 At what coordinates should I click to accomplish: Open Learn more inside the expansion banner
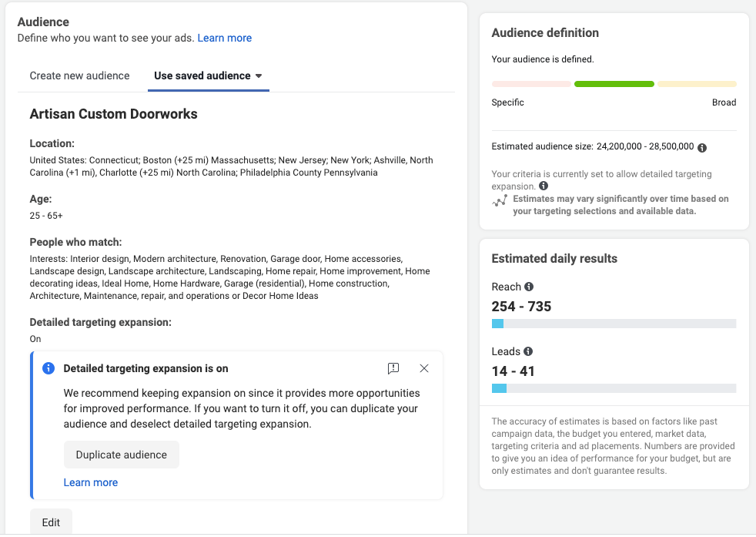pos(90,482)
